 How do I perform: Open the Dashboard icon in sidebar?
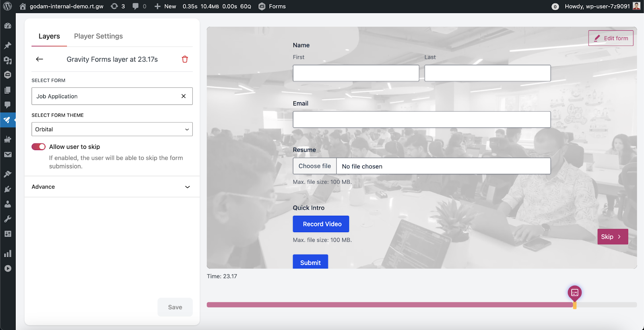click(x=8, y=26)
